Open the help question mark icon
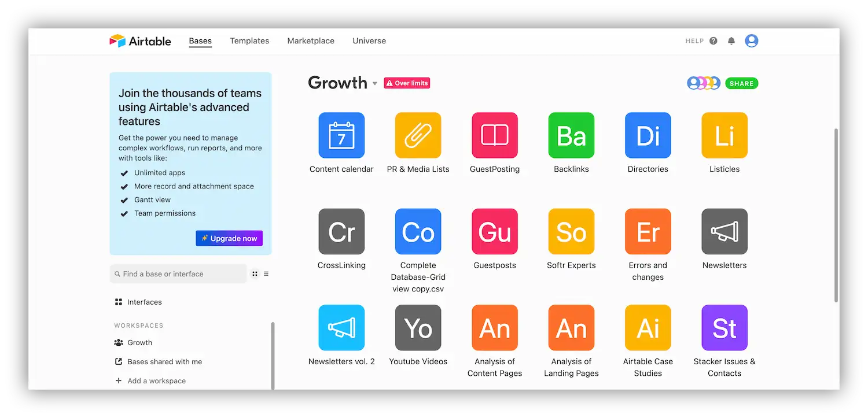Screen dimensions: 868x418 coord(713,41)
